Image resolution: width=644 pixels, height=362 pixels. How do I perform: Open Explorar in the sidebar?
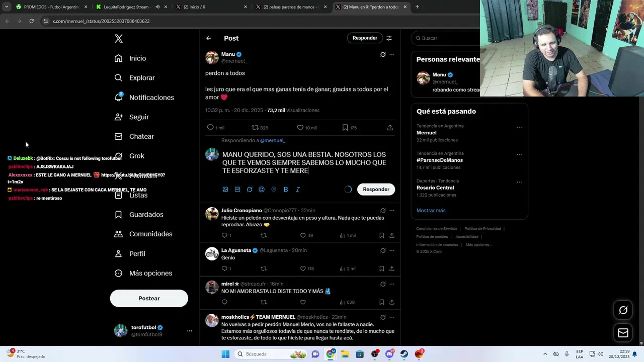point(134,78)
